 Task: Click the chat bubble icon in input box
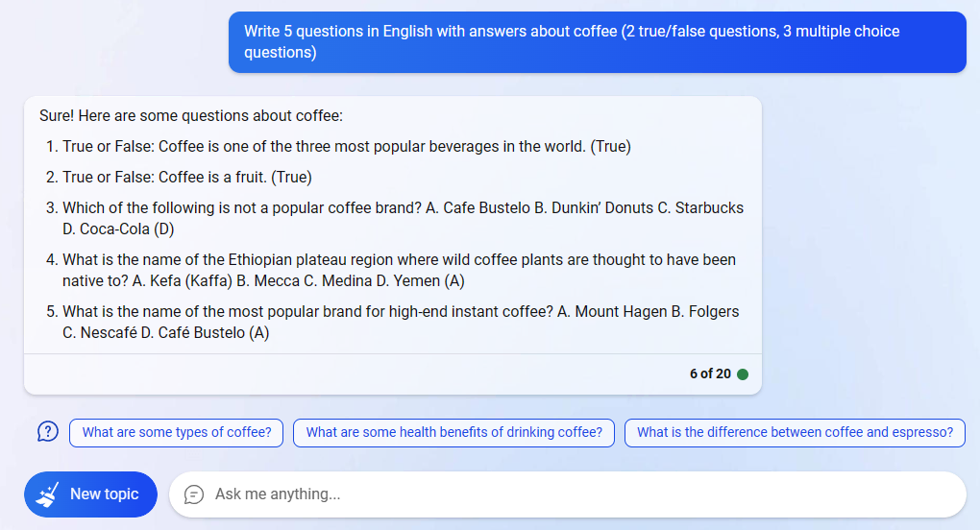(194, 494)
